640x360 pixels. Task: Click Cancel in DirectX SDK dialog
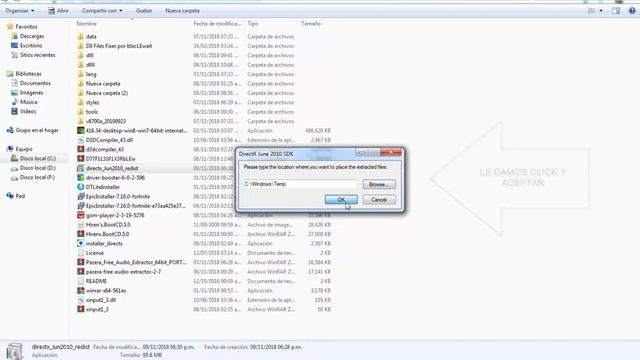pyautogui.click(x=379, y=200)
